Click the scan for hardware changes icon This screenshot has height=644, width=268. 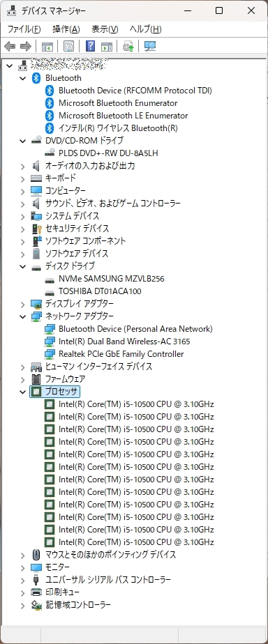[x=150, y=47]
